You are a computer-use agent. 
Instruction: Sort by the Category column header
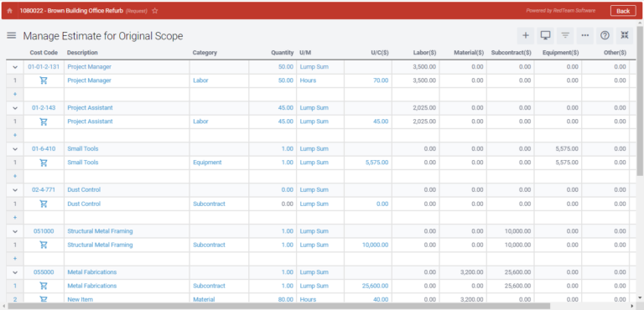pyautogui.click(x=205, y=53)
